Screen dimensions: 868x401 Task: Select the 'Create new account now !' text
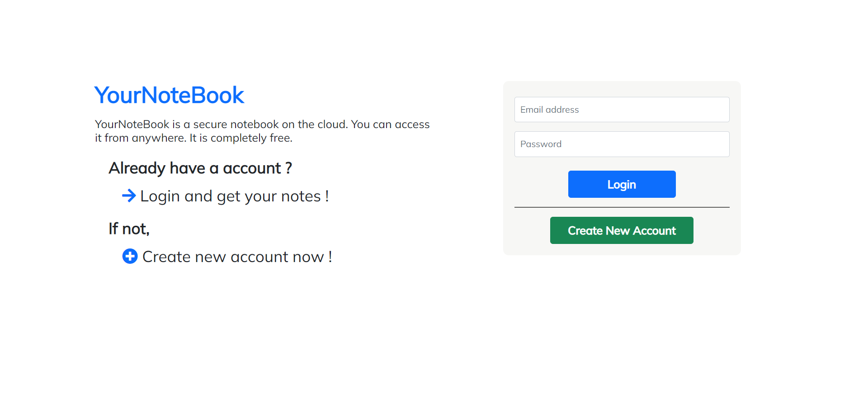(x=237, y=257)
